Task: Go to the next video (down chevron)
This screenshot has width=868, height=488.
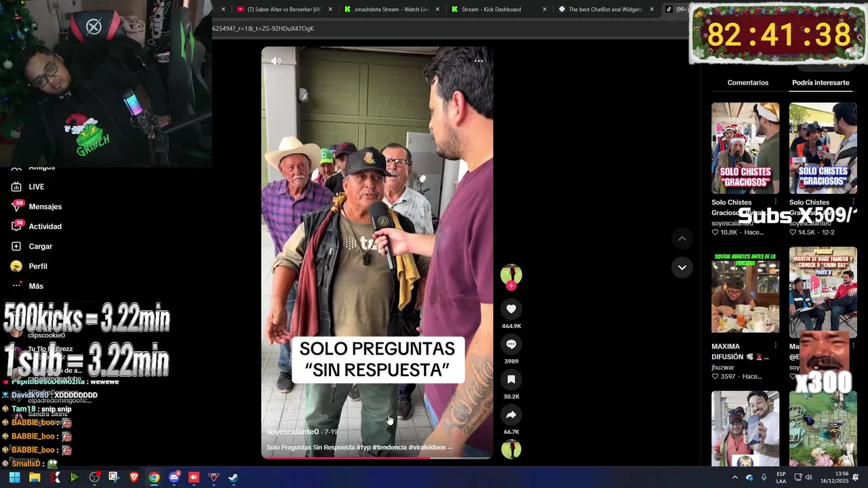Action: (x=682, y=268)
